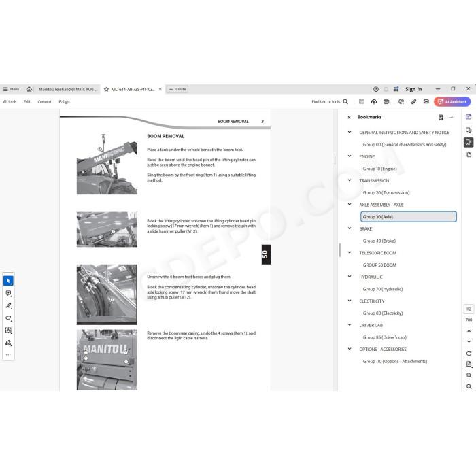Collapse the HYDRAULIC bookmark section

350,277
